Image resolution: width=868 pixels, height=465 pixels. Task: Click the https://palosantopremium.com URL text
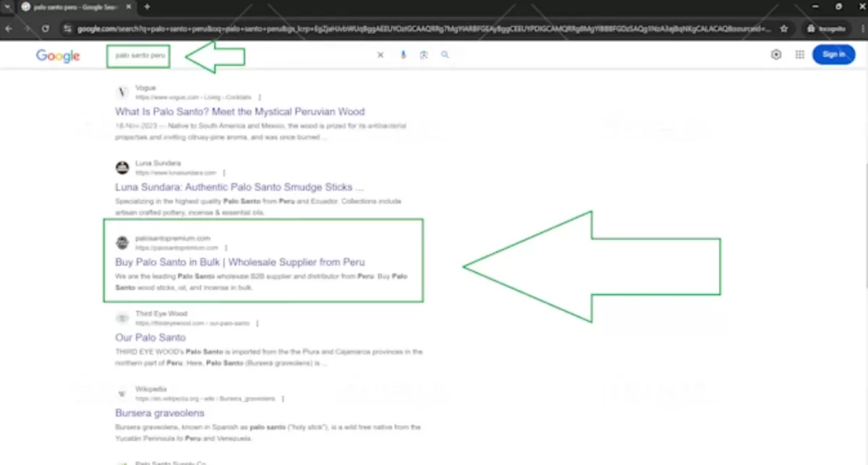click(176, 247)
